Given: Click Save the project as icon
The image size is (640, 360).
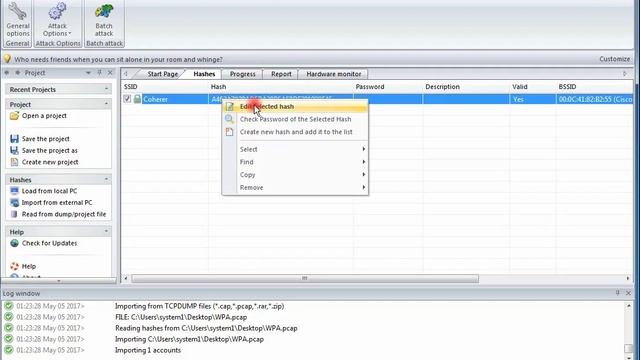Looking at the screenshot, I should pyautogui.click(x=14, y=150).
